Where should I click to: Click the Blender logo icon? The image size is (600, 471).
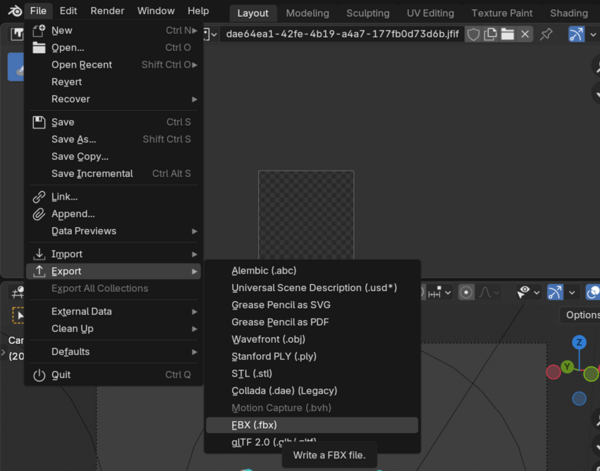[15, 11]
